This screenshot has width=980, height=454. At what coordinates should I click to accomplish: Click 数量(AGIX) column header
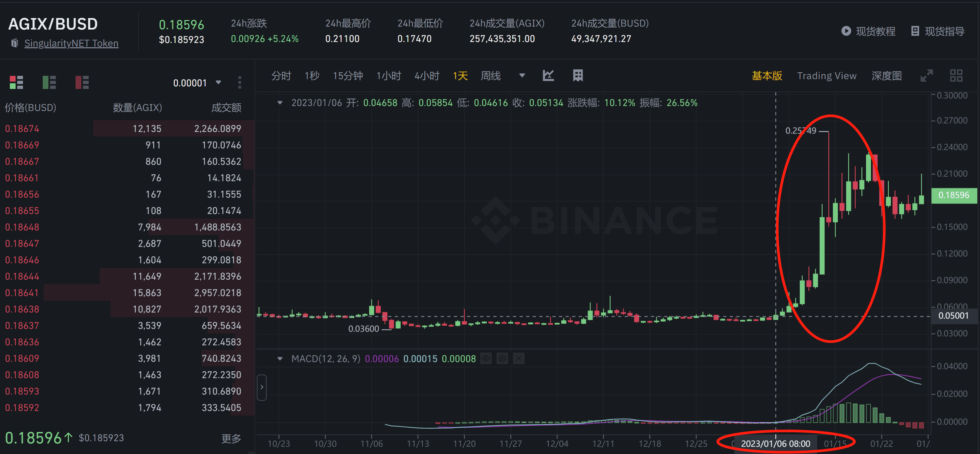click(x=137, y=108)
